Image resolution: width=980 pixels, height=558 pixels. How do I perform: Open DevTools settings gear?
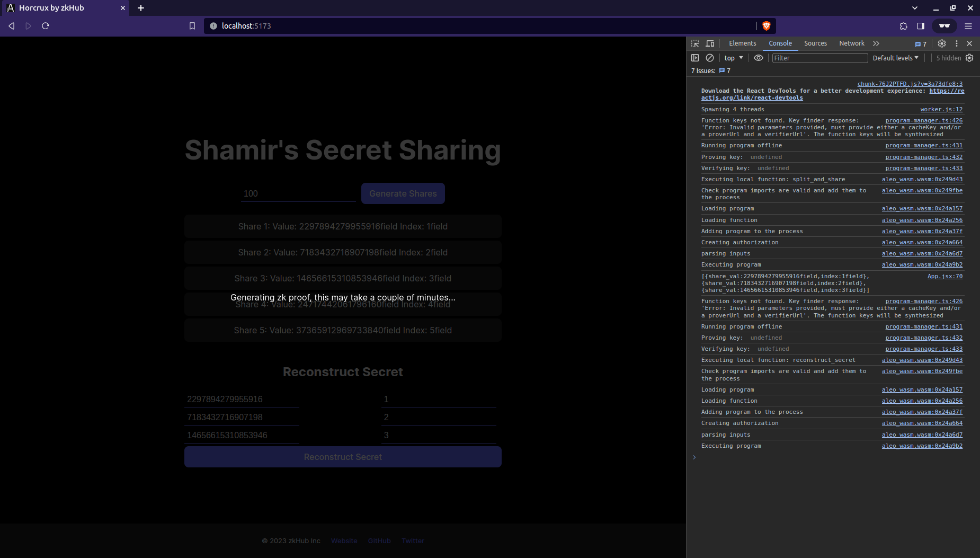click(942, 43)
